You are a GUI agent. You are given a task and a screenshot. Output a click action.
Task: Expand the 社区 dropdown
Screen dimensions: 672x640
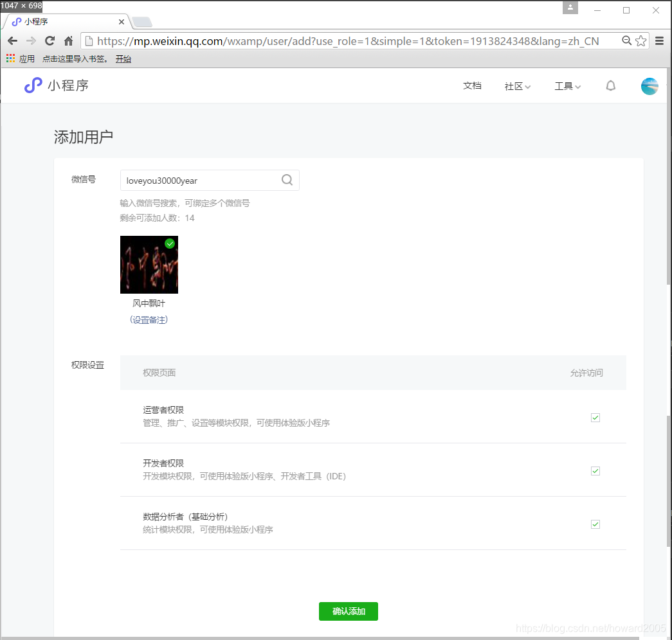coord(518,87)
